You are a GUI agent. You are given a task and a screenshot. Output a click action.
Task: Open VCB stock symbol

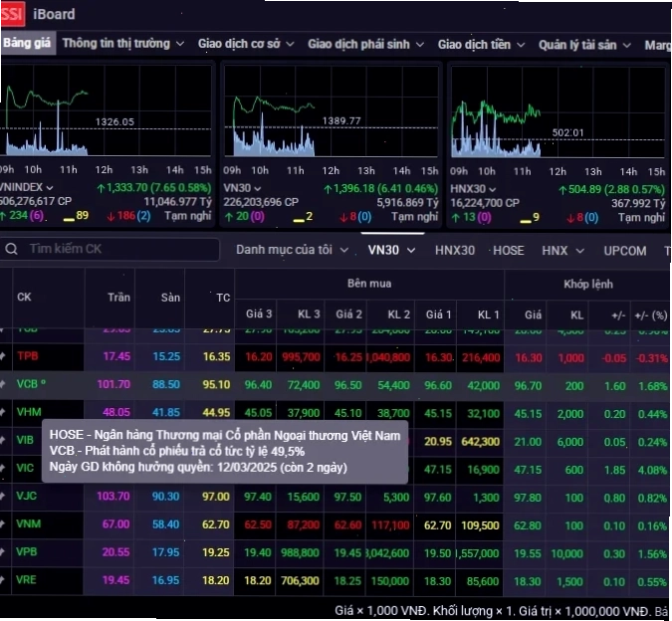(x=28, y=384)
